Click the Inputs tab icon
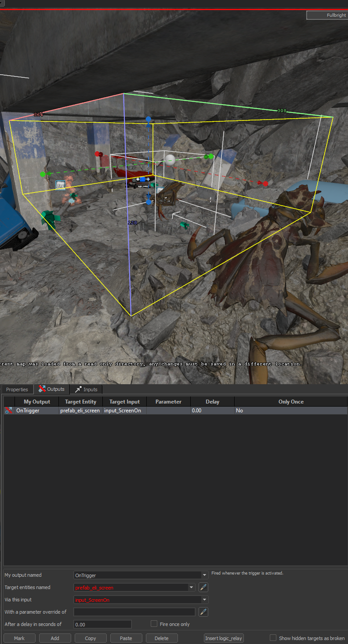The image size is (348, 644). click(78, 389)
